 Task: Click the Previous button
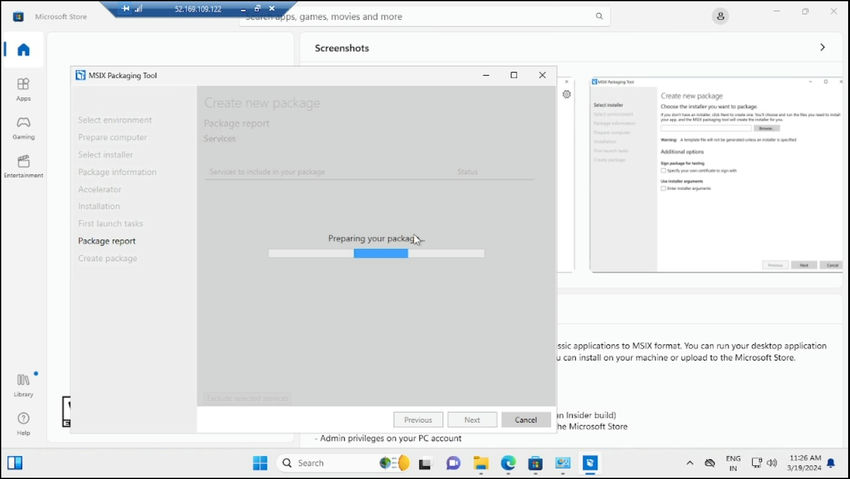418,420
